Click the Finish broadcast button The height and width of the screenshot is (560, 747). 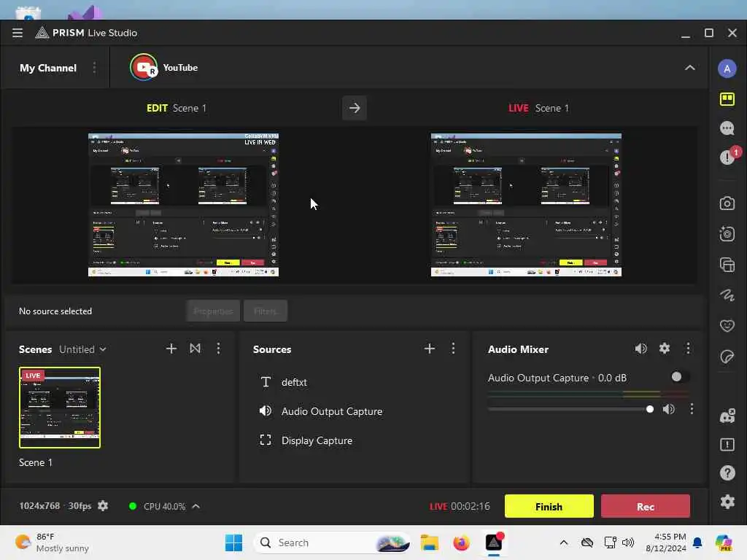(x=549, y=506)
